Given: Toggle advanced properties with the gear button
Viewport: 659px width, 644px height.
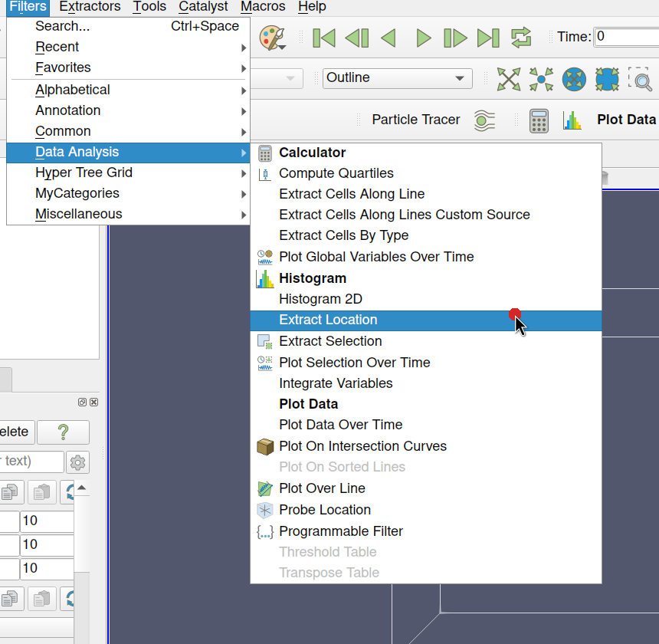Looking at the screenshot, I should coord(78,462).
